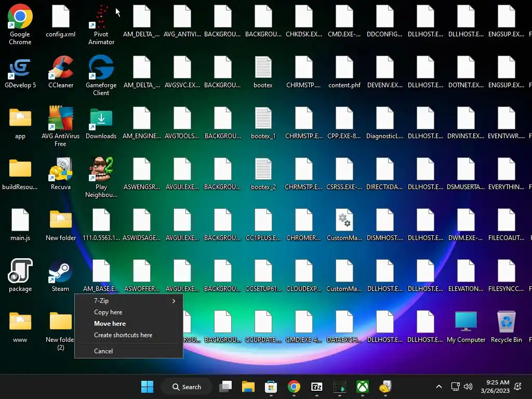Show hidden system tray icons
The height and width of the screenshot is (399, 532).
(438, 387)
